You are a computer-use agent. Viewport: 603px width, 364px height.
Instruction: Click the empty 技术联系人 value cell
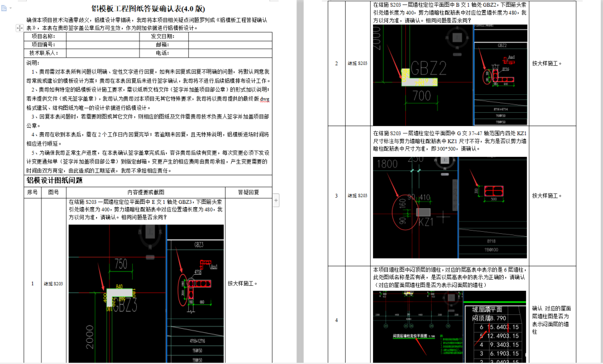102,53
